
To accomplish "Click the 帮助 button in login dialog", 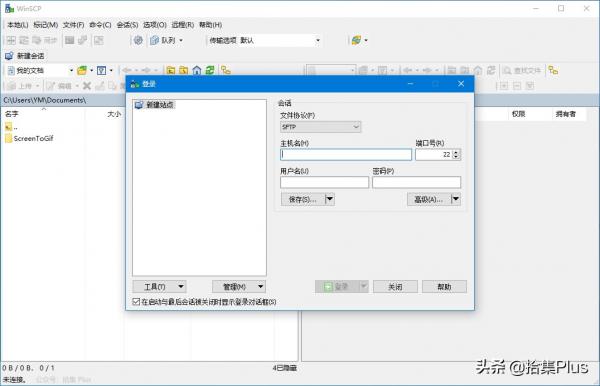I will 444,287.
